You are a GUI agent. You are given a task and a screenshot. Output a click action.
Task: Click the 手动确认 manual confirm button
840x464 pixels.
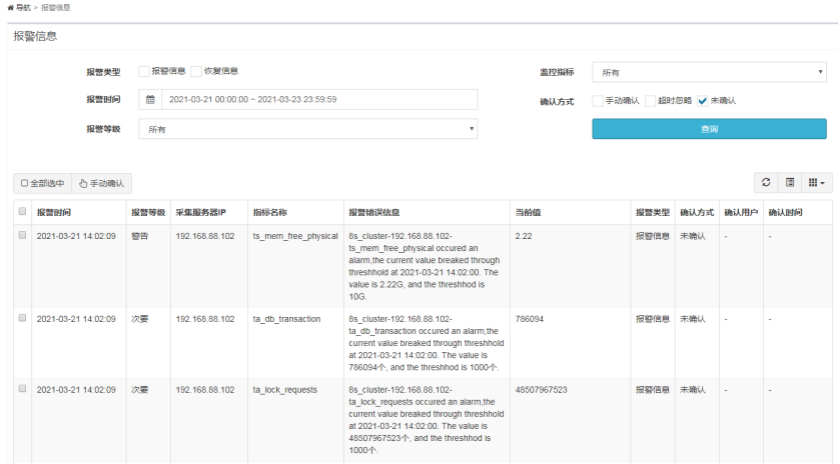(x=102, y=183)
